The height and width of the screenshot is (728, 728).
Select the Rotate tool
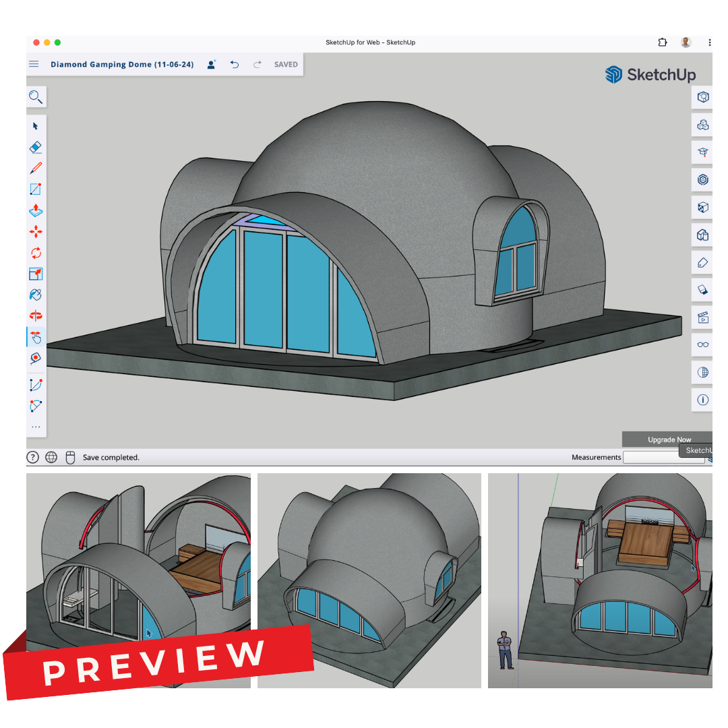pyautogui.click(x=36, y=253)
